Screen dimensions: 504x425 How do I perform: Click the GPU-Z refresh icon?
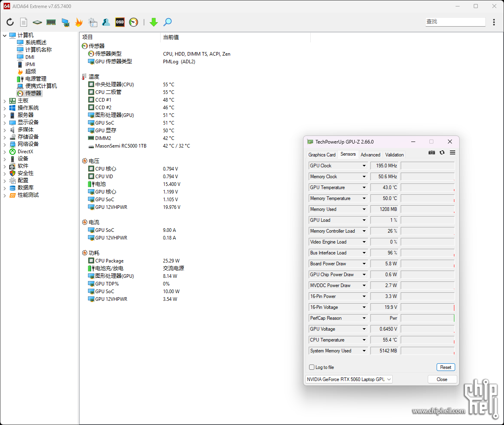tap(442, 152)
